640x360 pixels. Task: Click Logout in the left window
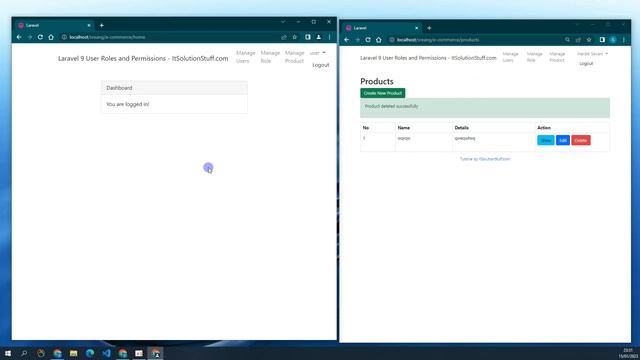(x=320, y=65)
